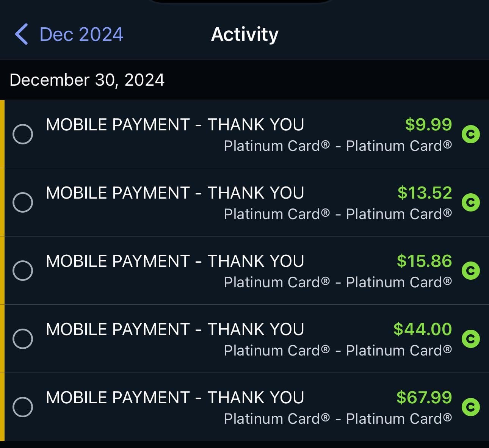Tap the green credit badge on $9.99 payment
The height and width of the screenshot is (448, 489).
point(471,133)
